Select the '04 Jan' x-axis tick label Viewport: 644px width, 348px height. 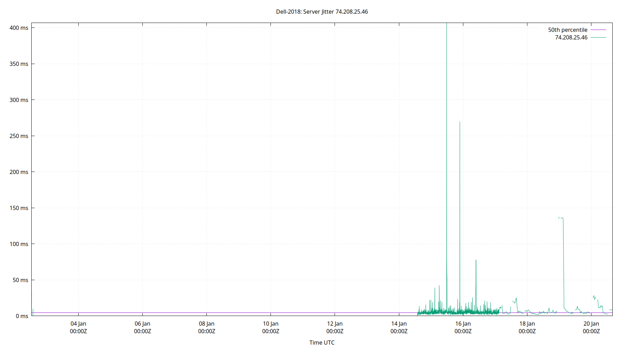(x=78, y=323)
